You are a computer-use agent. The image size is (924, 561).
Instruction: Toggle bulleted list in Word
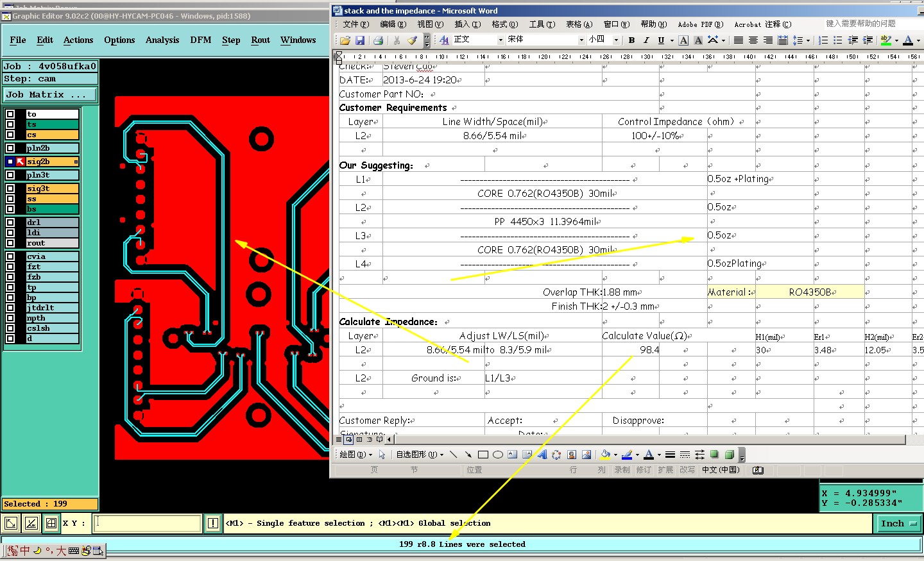[x=838, y=40]
